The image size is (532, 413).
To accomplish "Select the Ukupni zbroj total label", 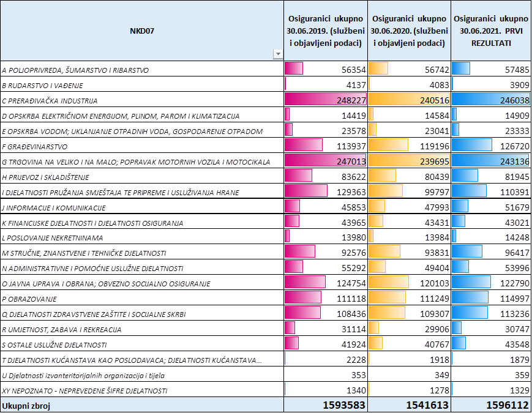I will click(26, 406).
